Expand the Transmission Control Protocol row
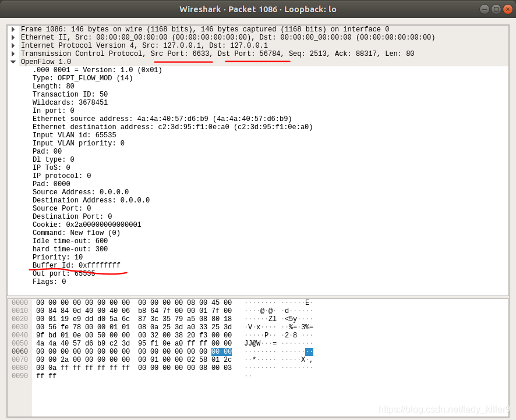This screenshot has width=516, height=420. [13, 54]
